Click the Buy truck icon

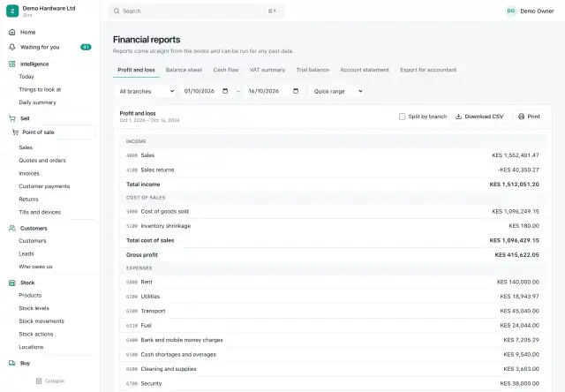[x=11, y=363]
